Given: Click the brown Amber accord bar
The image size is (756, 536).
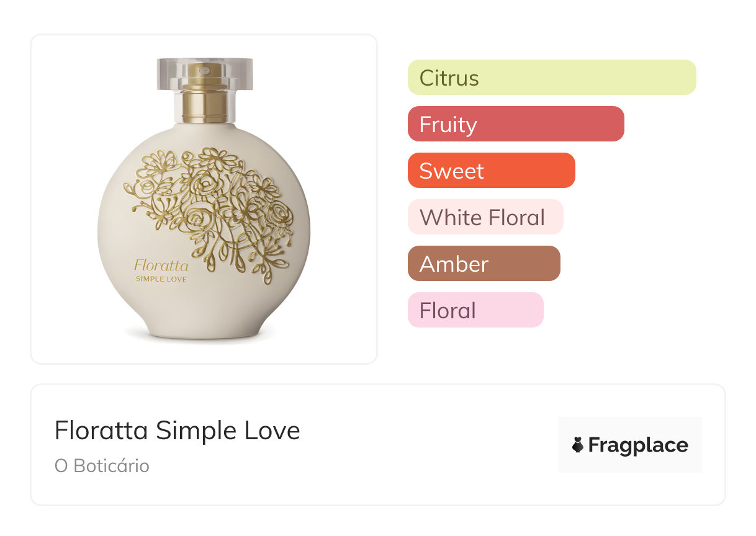Looking at the screenshot, I should [484, 264].
